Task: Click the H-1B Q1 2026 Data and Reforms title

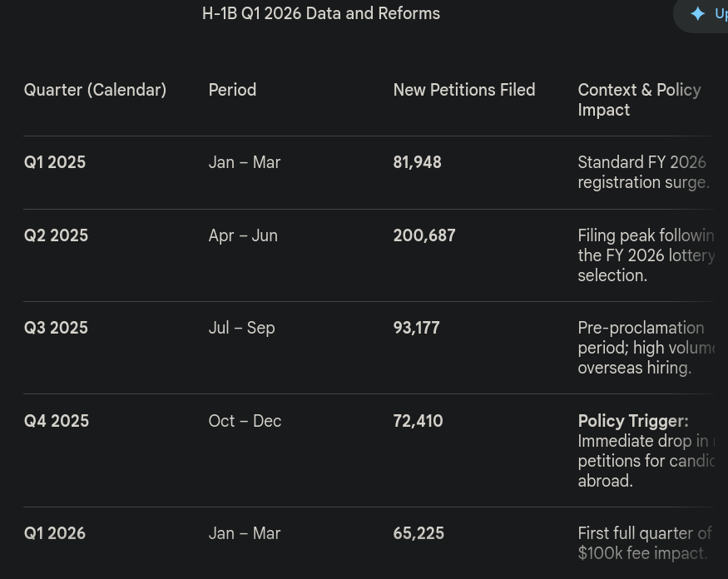Action: (x=321, y=14)
